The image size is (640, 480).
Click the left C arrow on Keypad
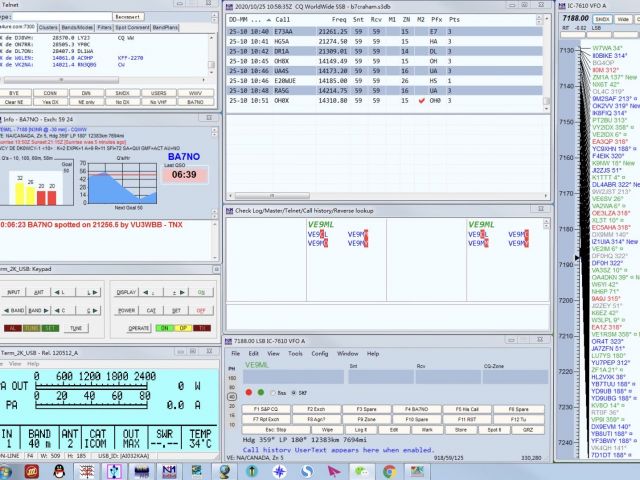point(60,311)
